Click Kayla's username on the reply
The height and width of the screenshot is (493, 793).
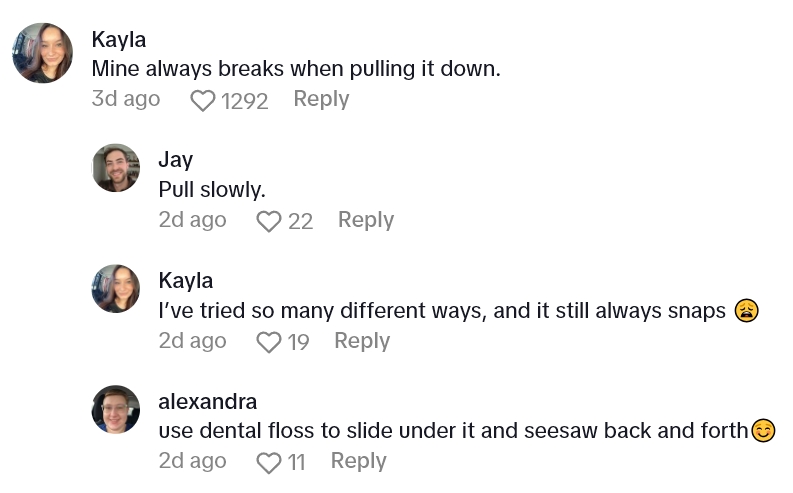pos(186,280)
